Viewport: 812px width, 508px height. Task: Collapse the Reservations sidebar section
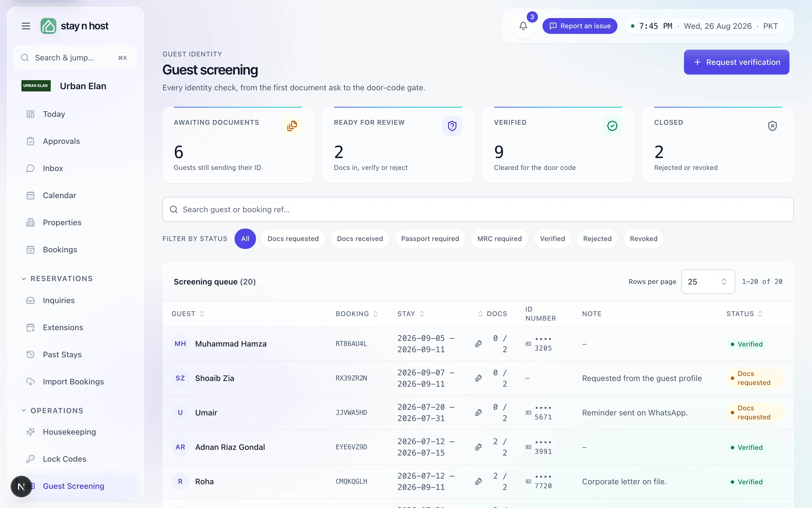[57, 279]
